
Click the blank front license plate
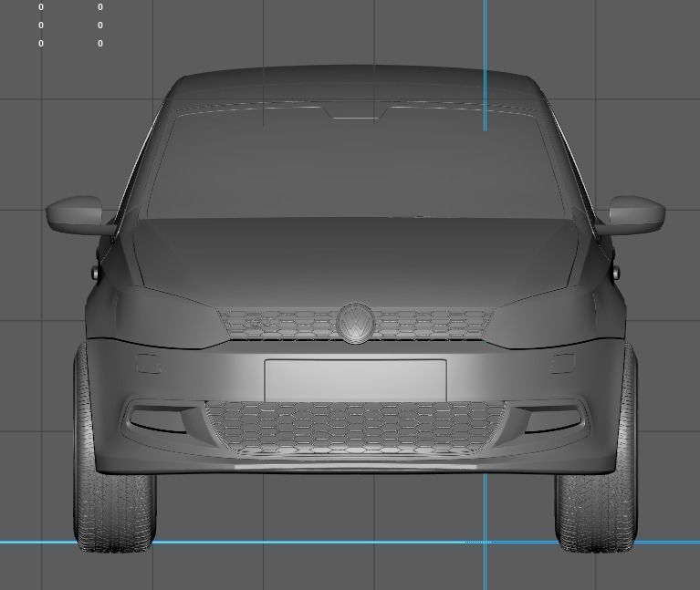tap(355, 380)
